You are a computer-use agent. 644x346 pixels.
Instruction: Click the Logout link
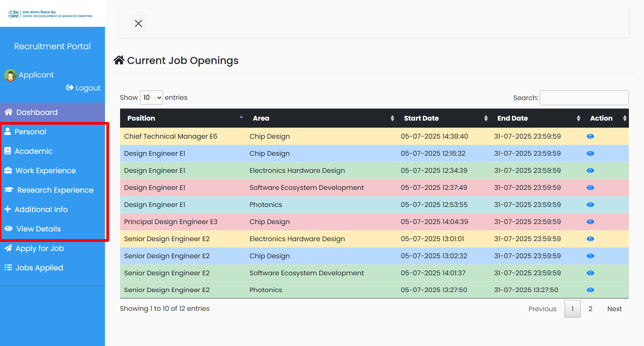[x=84, y=88]
